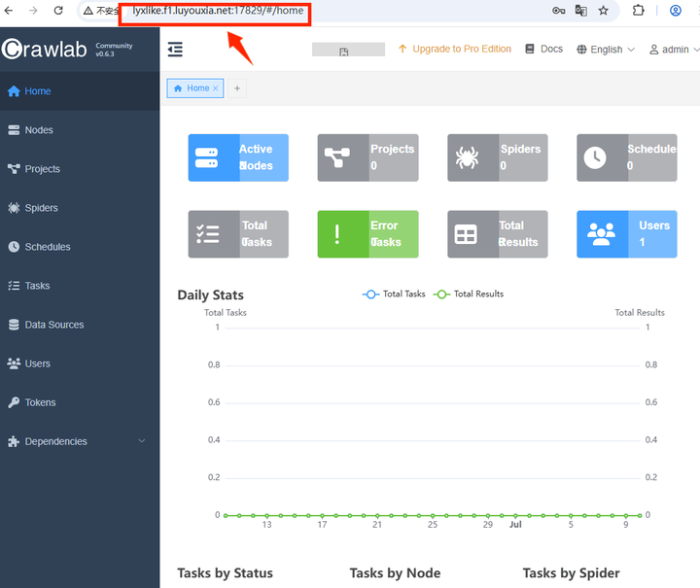Click the translate page icon

(x=580, y=11)
